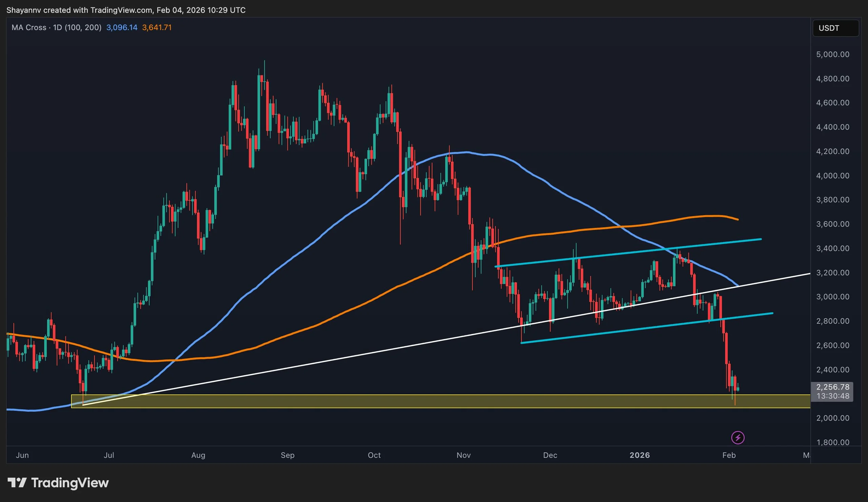Click the 2026 label on the time axis

640,455
